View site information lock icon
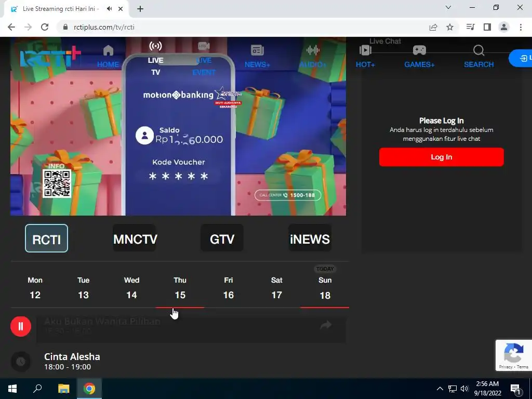The height and width of the screenshot is (399, 532). click(x=65, y=27)
